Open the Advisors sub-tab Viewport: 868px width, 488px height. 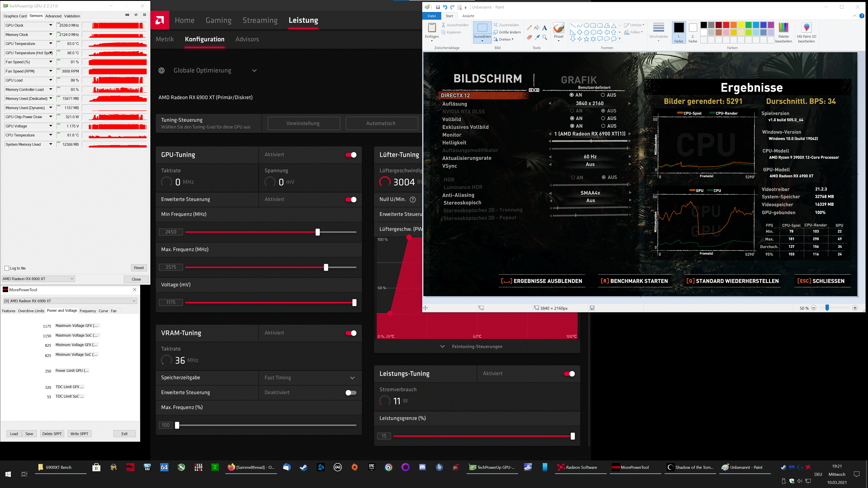[x=247, y=39]
